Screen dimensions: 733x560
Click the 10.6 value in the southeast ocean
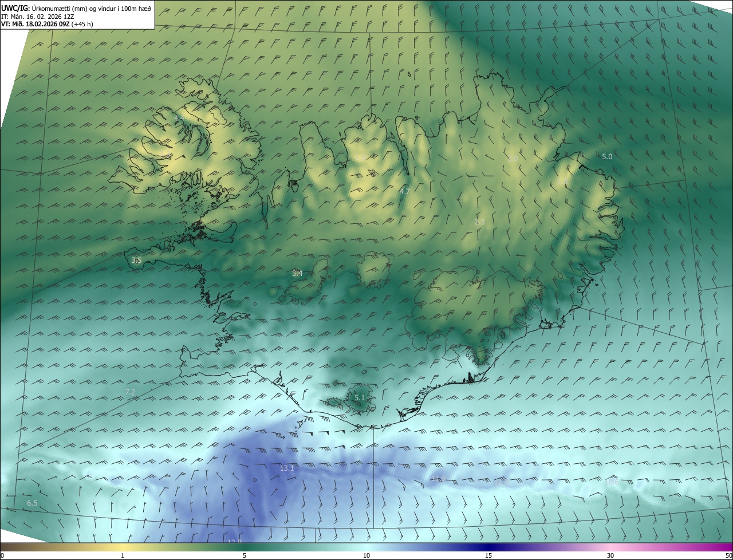[612, 482]
